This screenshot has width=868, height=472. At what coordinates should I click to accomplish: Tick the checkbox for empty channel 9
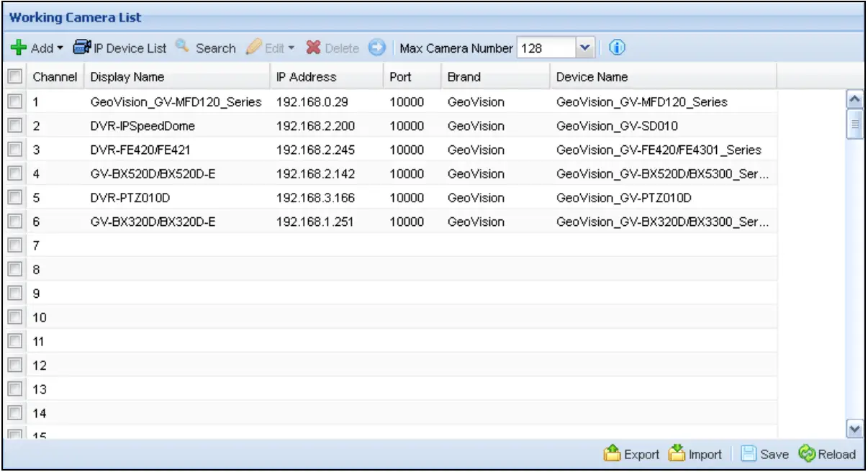[14, 294]
